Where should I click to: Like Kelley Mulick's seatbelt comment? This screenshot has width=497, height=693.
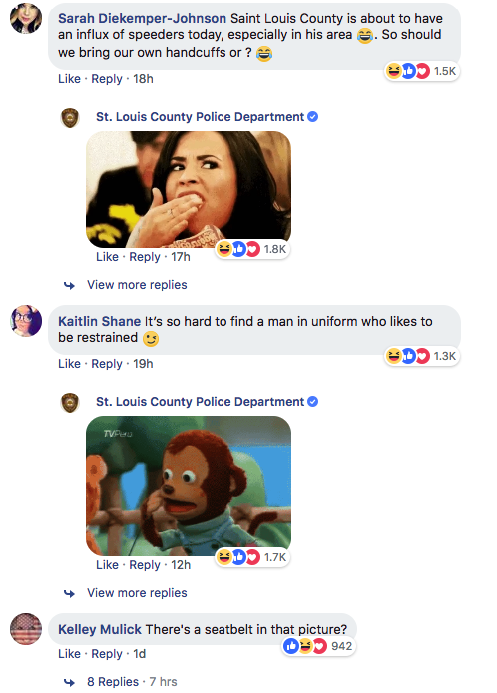pos(69,654)
